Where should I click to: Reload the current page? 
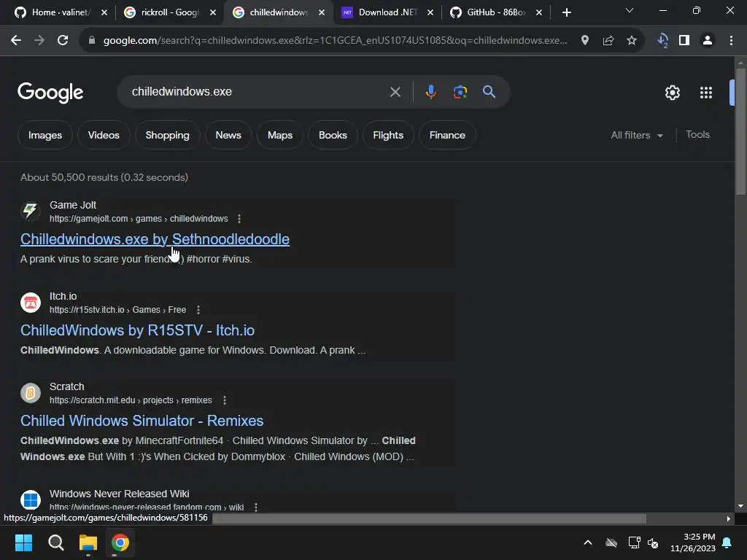[63, 41]
